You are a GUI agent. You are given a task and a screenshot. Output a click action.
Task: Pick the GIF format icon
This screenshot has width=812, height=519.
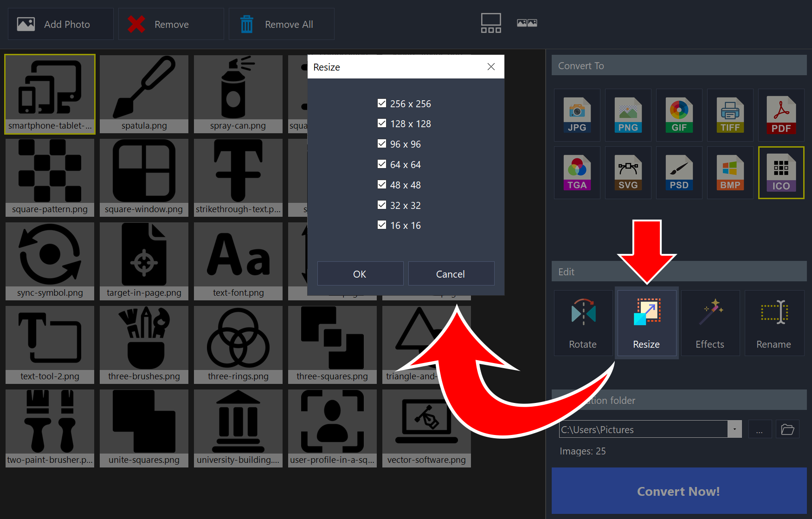679,115
